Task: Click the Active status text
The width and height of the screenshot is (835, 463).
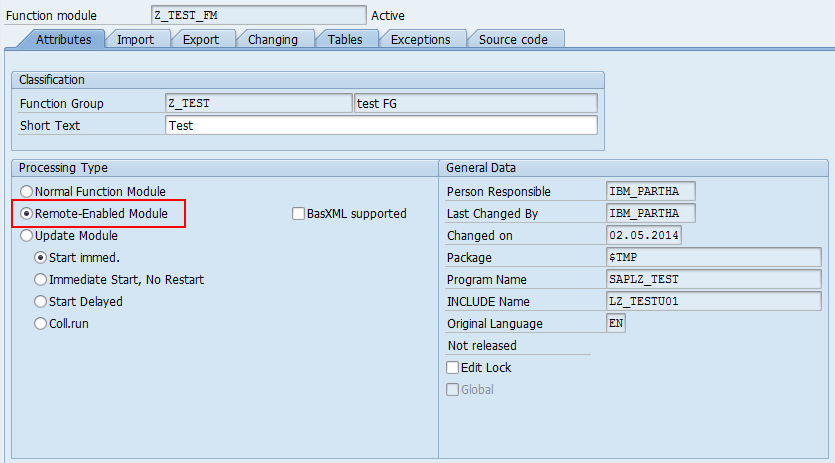Action: click(x=388, y=16)
